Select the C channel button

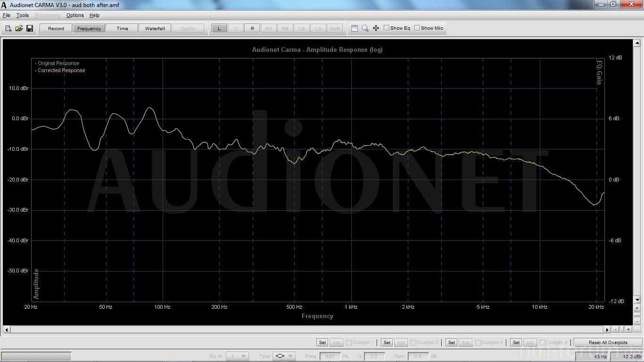coord(236,28)
